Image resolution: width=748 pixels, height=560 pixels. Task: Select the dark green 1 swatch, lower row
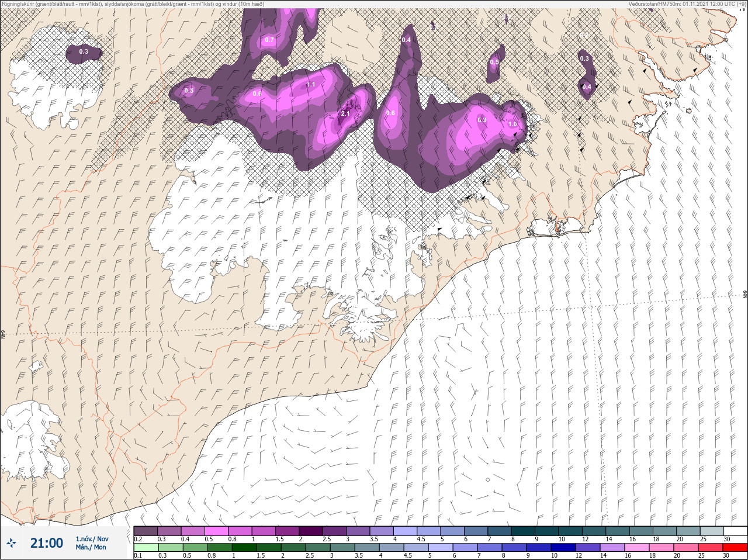[244, 548]
